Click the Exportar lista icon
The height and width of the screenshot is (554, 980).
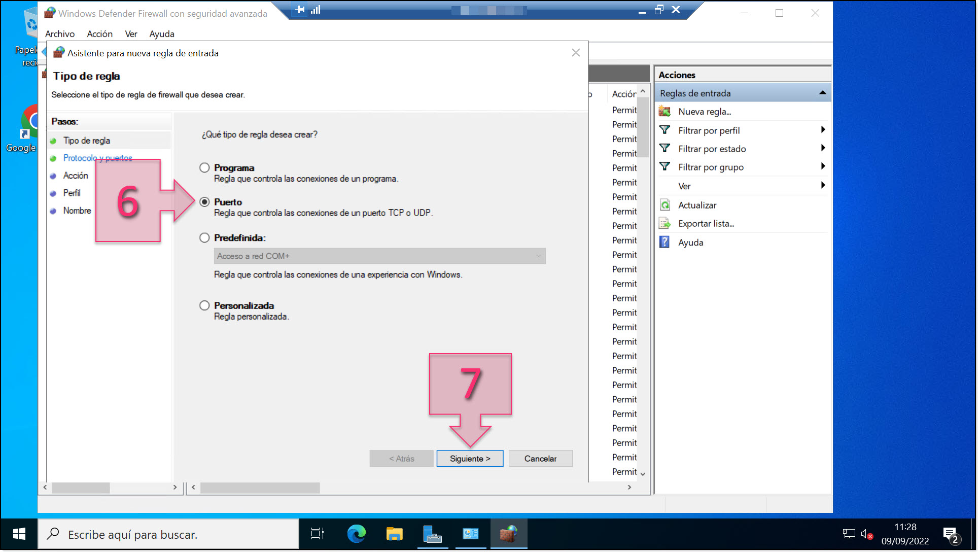664,224
